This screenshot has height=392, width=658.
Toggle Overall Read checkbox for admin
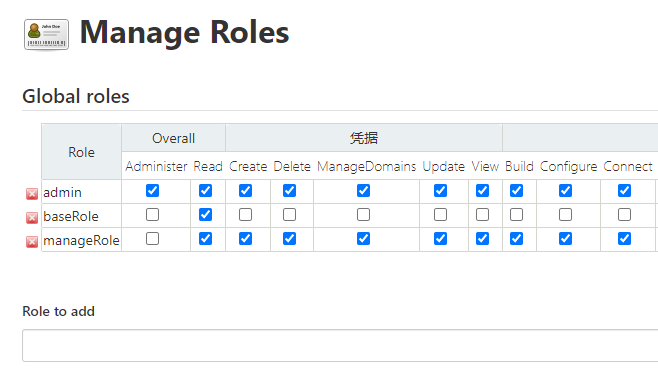pos(205,191)
